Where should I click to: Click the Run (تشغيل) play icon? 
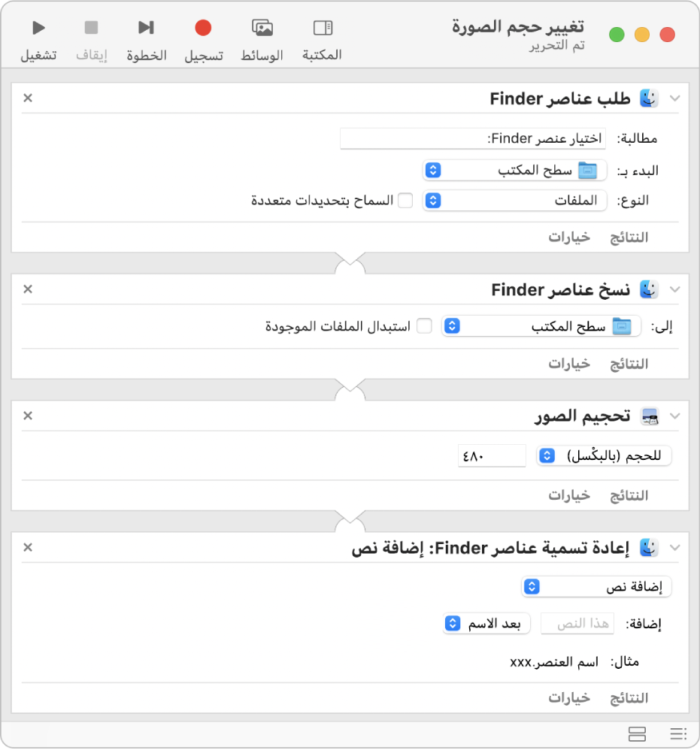[38, 29]
